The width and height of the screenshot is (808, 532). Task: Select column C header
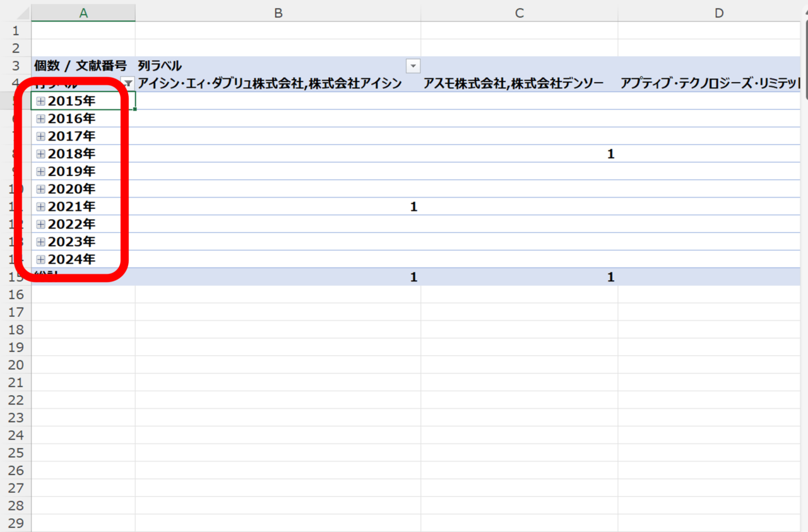point(520,13)
